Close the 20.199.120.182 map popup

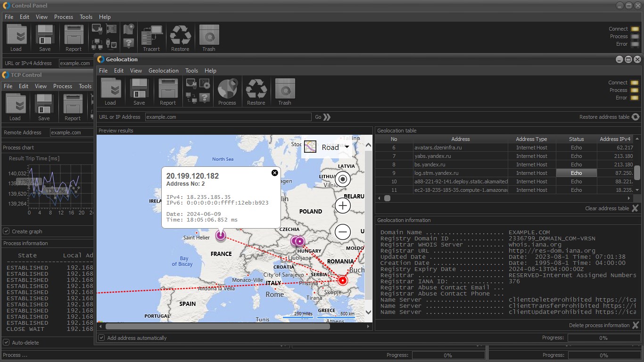(x=275, y=173)
